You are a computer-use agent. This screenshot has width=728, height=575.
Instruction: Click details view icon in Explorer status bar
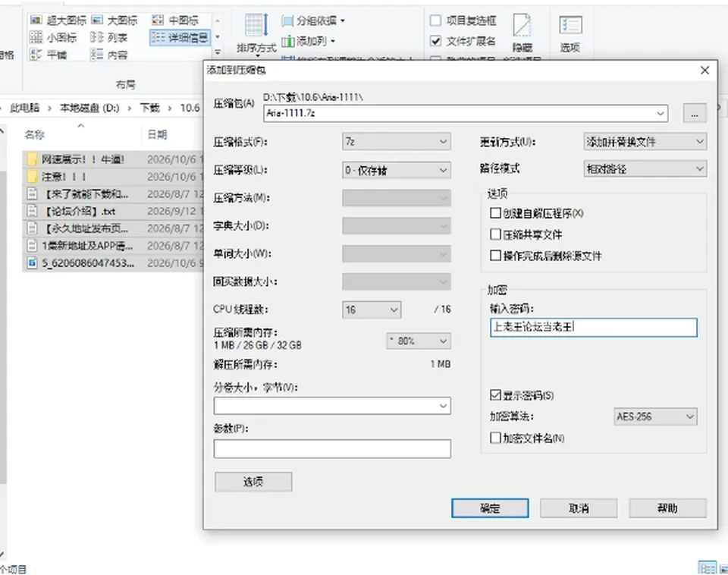[x=707, y=568]
